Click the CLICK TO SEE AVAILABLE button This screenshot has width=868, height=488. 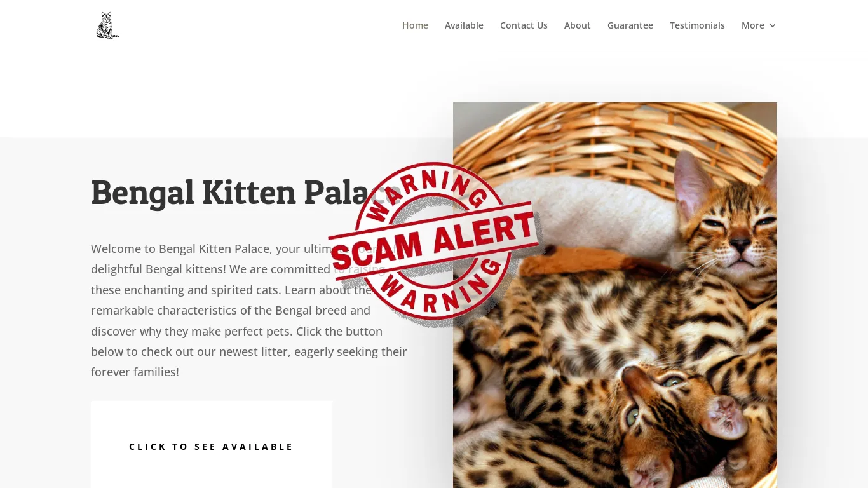211,446
